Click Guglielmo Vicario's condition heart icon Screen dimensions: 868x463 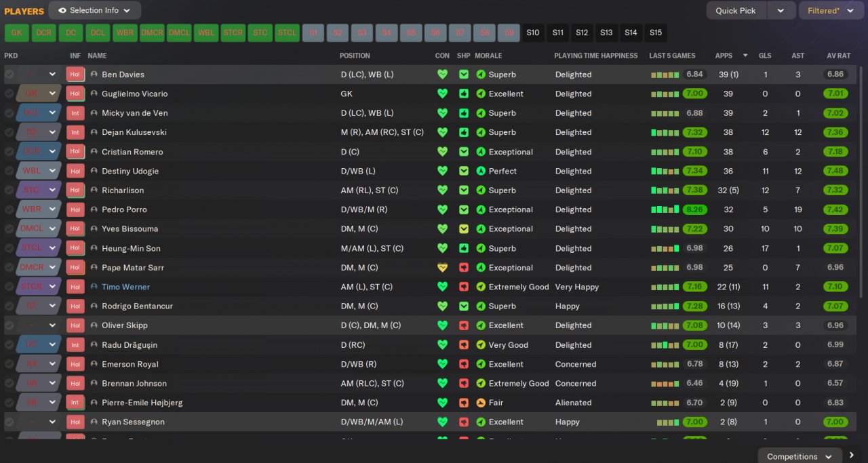(442, 94)
